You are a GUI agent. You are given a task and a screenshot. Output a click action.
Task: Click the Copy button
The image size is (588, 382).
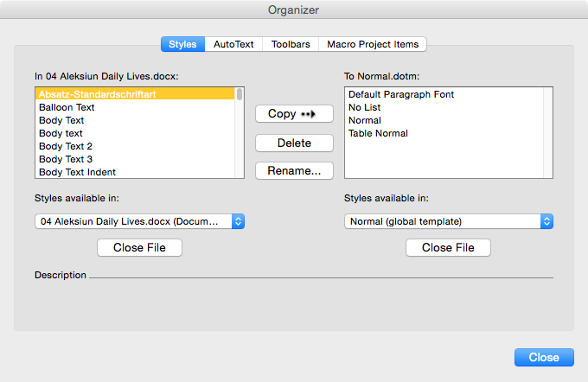point(294,113)
